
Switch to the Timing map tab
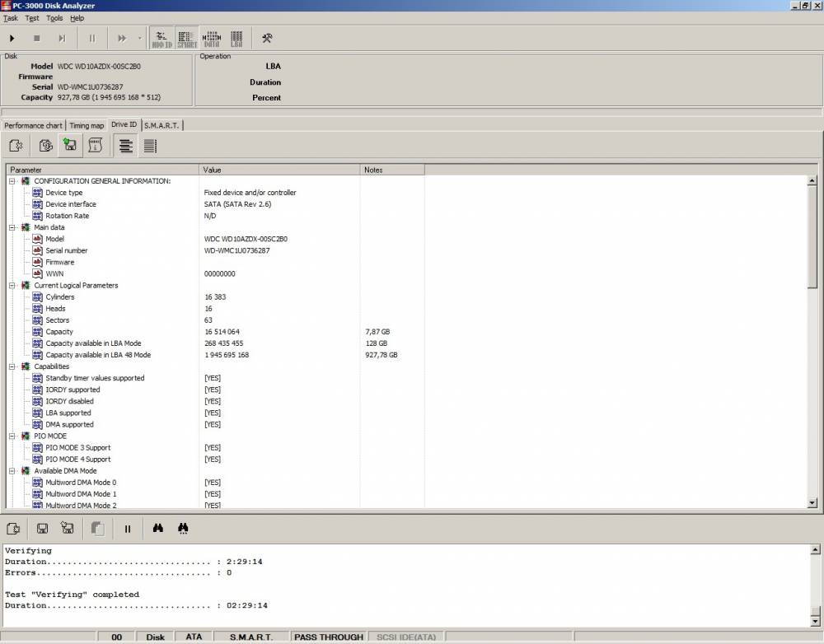pyautogui.click(x=87, y=125)
